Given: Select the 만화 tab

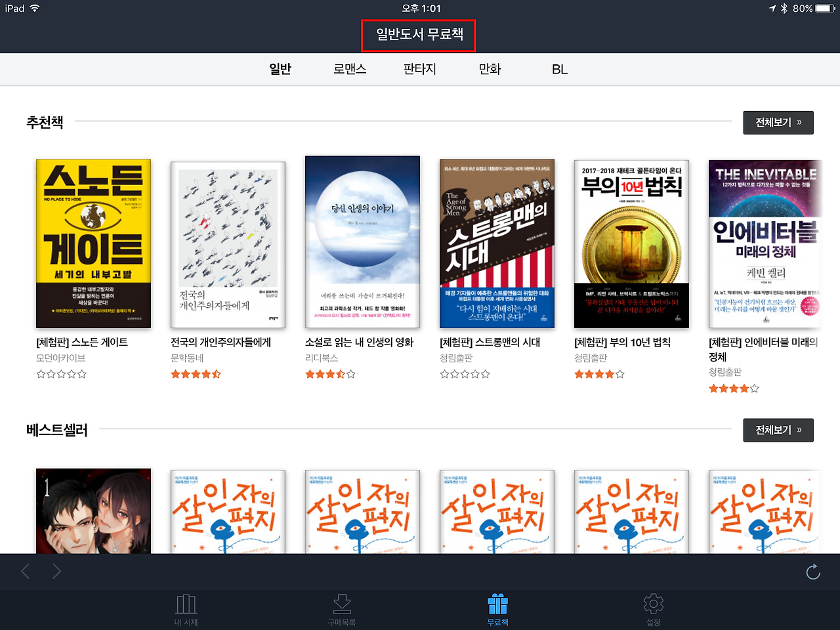Looking at the screenshot, I should click(490, 69).
